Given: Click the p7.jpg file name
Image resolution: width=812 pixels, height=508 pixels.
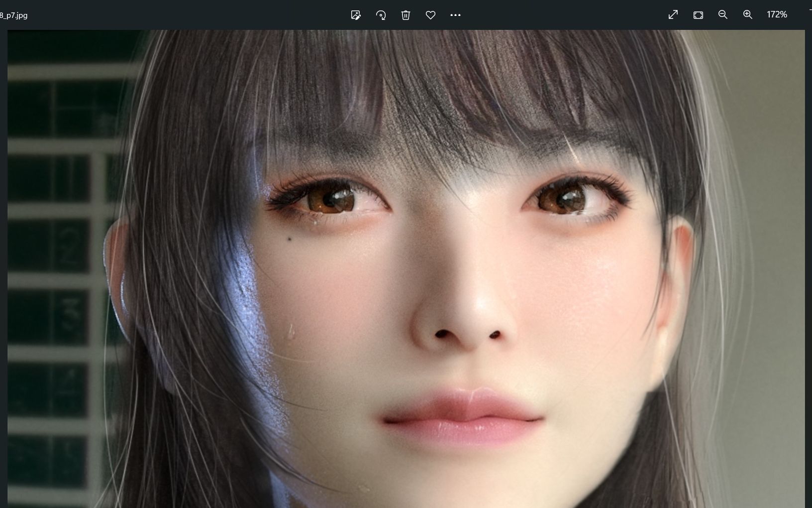Looking at the screenshot, I should (x=14, y=15).
